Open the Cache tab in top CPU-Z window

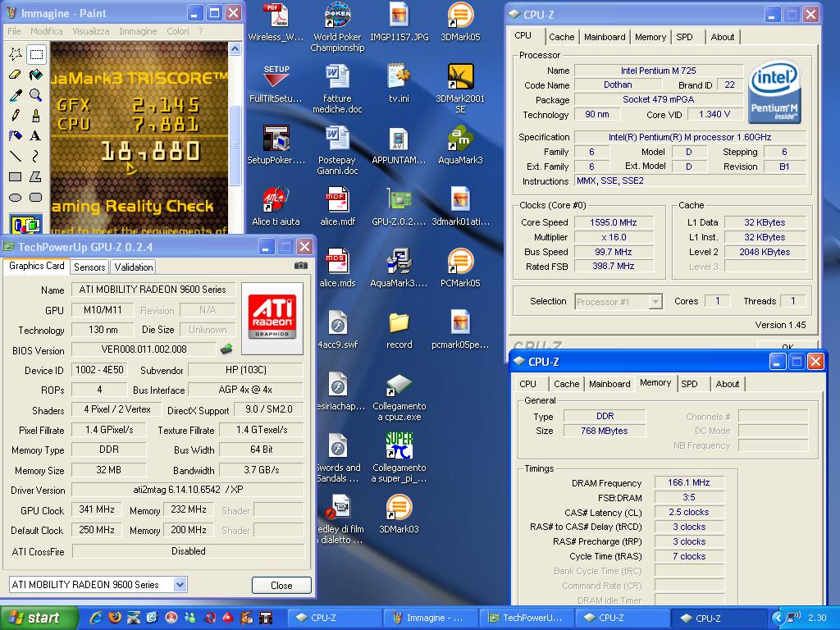click(561, 37)
